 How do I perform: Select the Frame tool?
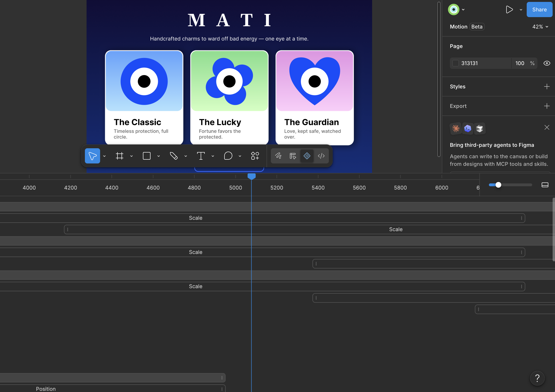click(119, 156)
